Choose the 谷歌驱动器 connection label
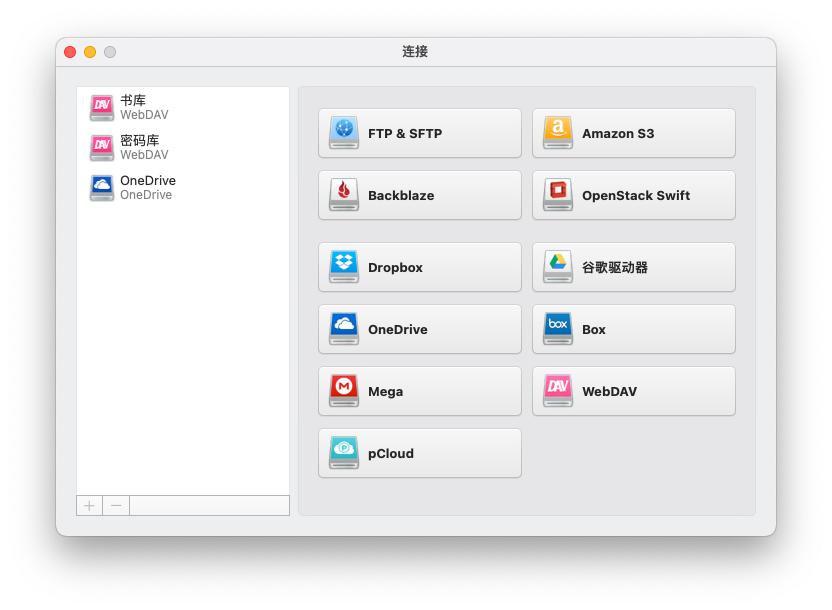The height and width of the screenshot is (610, 832). 615,267
